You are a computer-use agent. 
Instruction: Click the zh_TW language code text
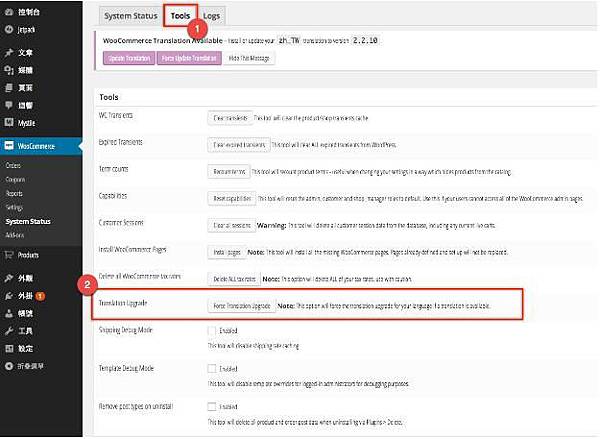(289, 40)
